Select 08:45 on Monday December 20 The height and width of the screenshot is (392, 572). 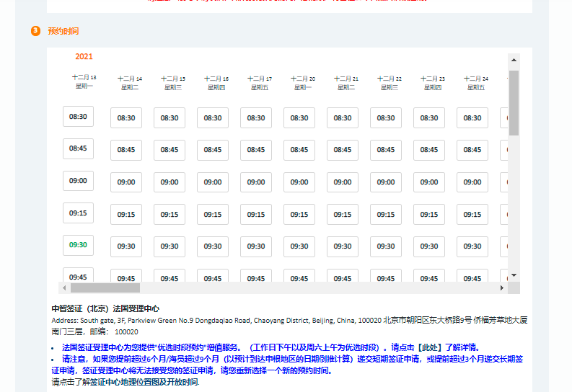click(x=299, y=150)
